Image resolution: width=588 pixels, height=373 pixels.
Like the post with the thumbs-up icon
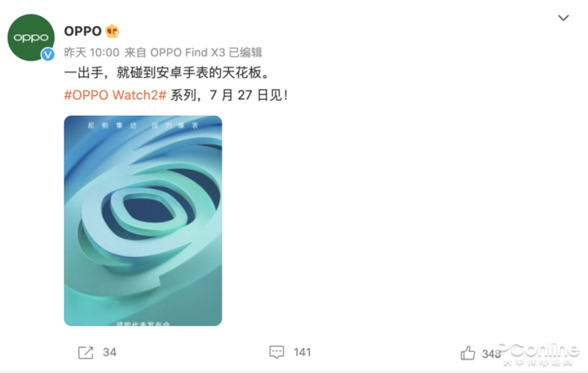[468, 353]
